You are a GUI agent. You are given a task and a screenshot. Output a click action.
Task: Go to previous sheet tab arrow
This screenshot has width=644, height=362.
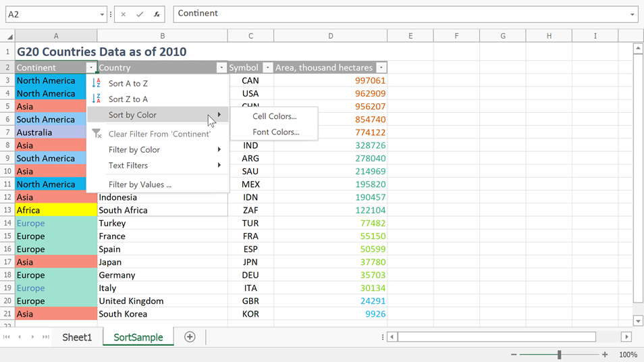click(20, 337)
